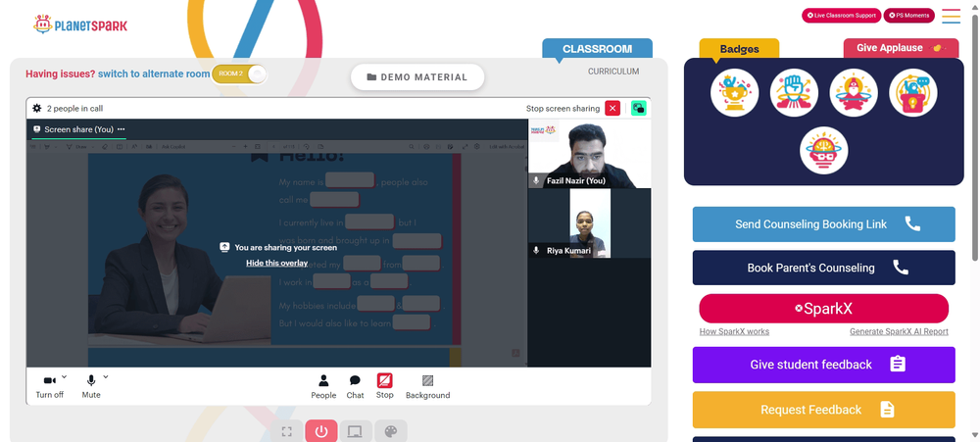Open the CURRICULUM tab
This screenshot has width=980, height=442.
(x=613, y=72)
